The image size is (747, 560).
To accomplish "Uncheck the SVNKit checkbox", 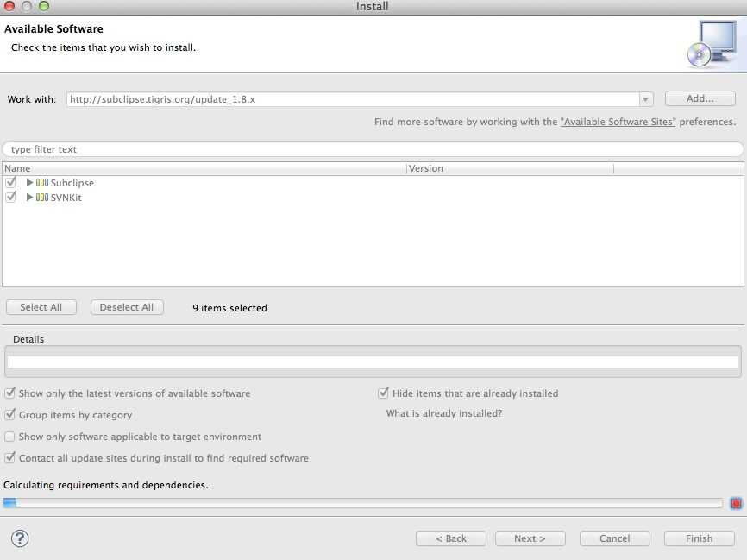I will (x=10, y=197).
